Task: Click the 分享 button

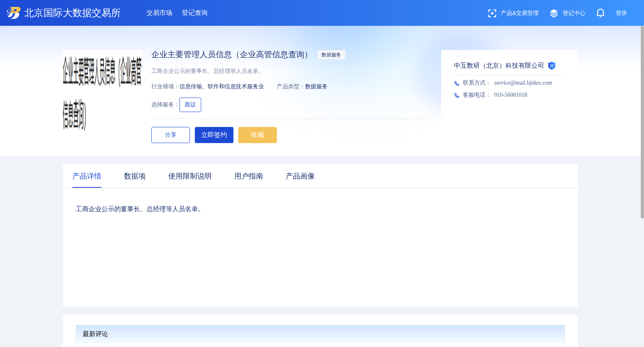Action: (x=171, y=135)
